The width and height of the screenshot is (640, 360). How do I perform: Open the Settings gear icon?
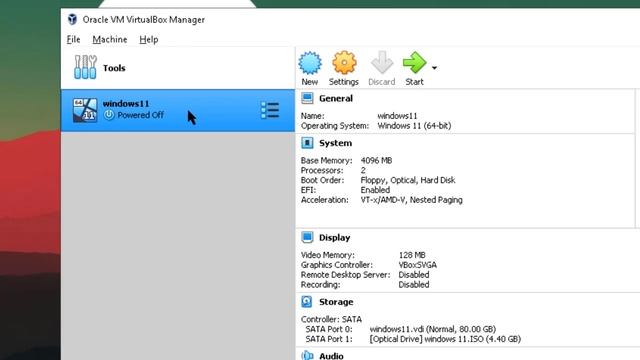344,63
